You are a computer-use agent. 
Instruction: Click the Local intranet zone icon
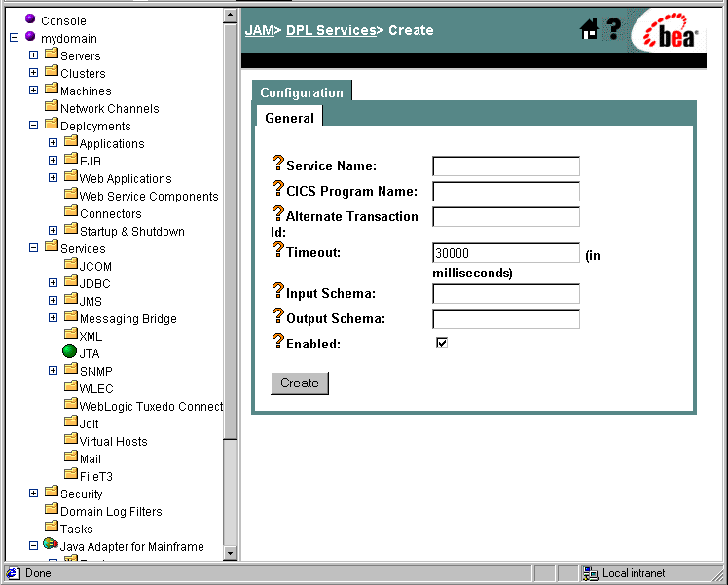tap(591, 573)
